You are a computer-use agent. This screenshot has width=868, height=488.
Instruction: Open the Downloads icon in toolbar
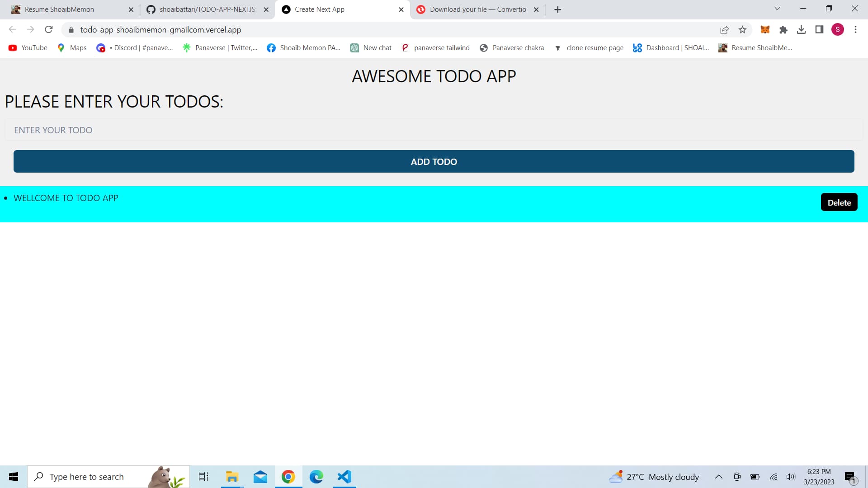802,29
